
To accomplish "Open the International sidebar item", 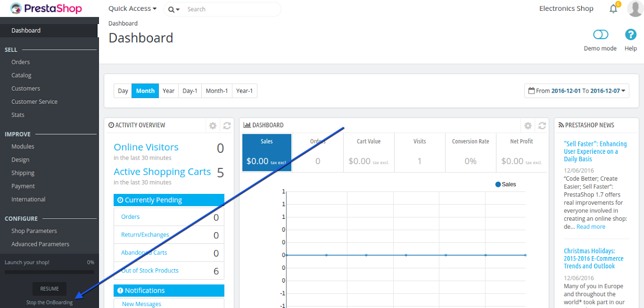I will tap(28, 199).
